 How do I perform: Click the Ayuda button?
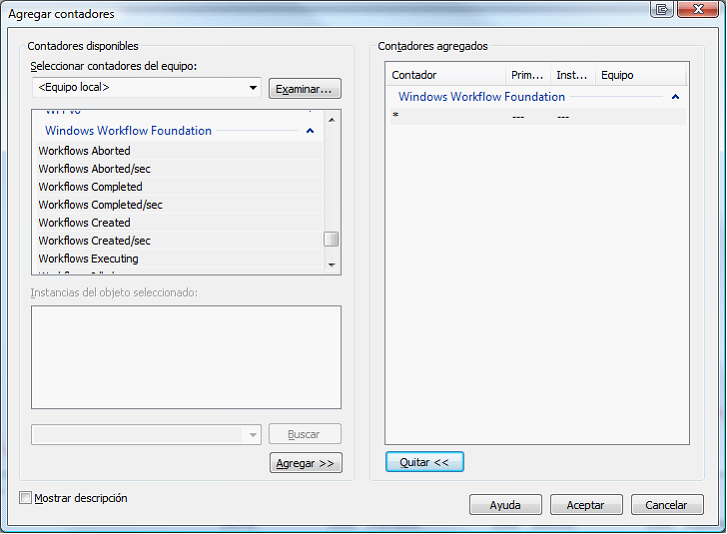coord(505,505)
